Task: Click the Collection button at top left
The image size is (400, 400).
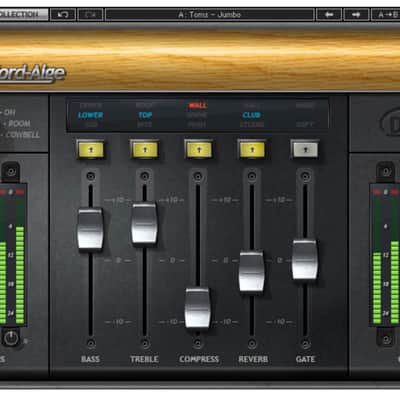Action: 23,14
